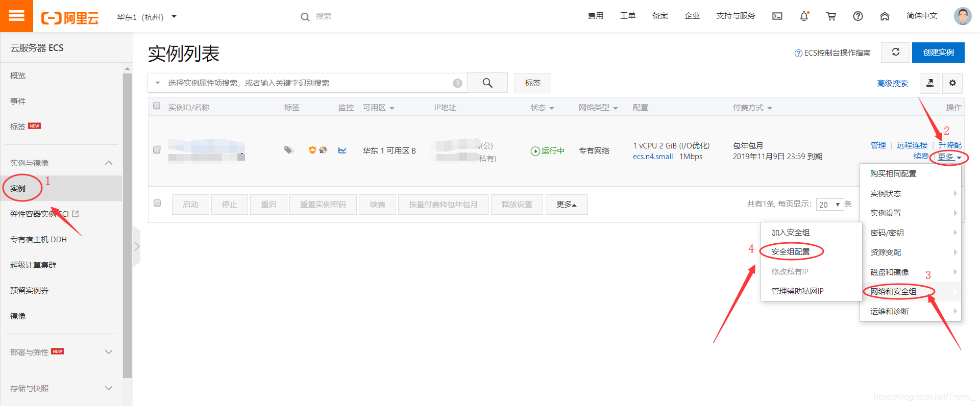980x406 pixels.
Task: Click the instance colorful flower icon
Action: pos(323,150)
